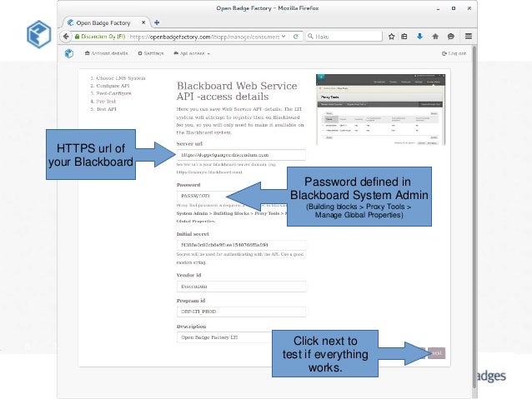Viewport: 532px width, 399px height.
Task: Click the green secure site identity label
Action: [x=100, y=37]
